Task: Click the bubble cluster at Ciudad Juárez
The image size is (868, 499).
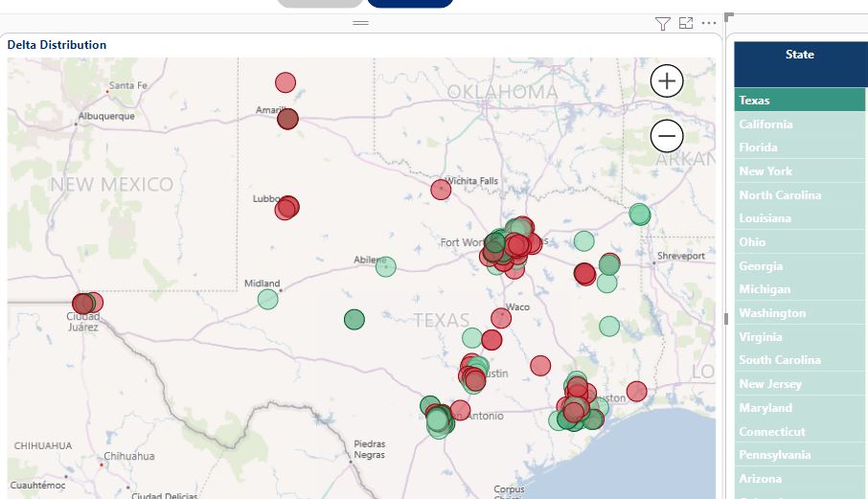Action: coord(87,303)
